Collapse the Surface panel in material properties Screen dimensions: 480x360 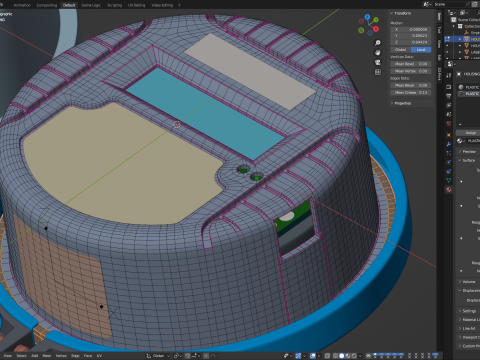(x=467, y=160)
